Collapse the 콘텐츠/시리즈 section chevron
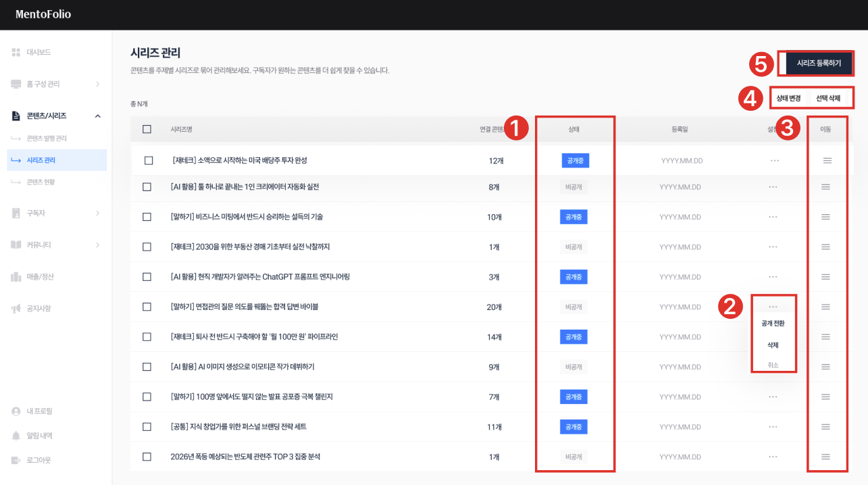868x485 pixels. (x=97, y=116)
